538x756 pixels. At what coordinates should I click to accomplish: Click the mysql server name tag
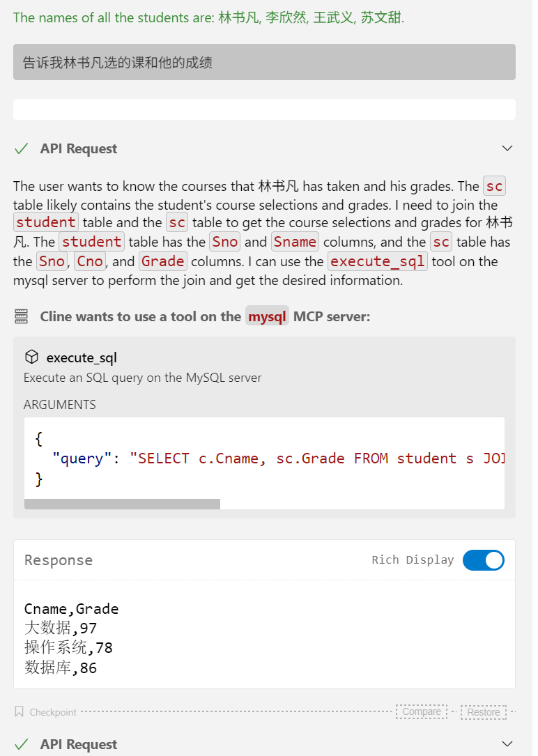(267, 316)
